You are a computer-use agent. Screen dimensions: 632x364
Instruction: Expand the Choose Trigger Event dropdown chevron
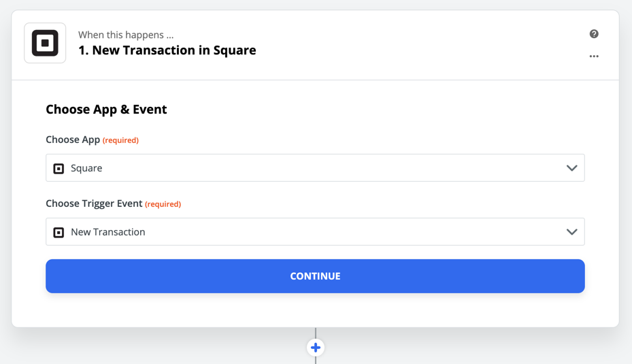coord(571,232)
